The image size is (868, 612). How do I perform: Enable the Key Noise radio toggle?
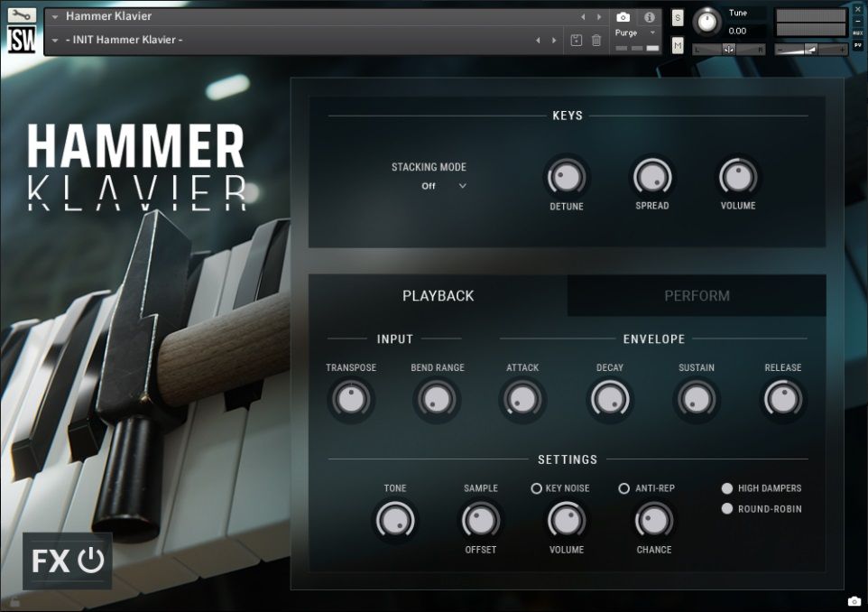click(x=536, y=488)
